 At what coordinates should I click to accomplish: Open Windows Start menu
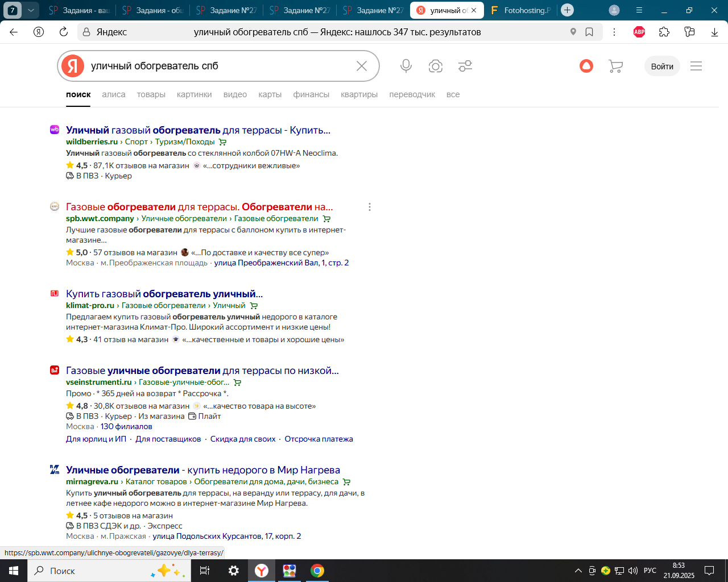[14, 571]
